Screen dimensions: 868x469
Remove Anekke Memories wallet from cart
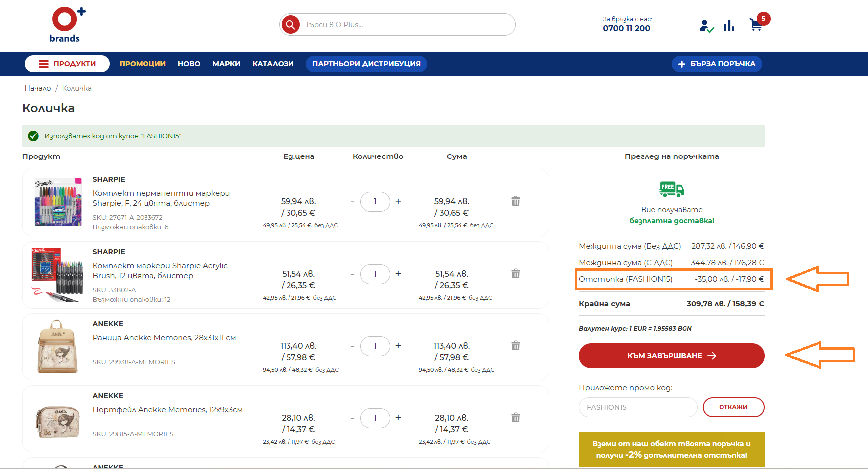coord(516,418)
